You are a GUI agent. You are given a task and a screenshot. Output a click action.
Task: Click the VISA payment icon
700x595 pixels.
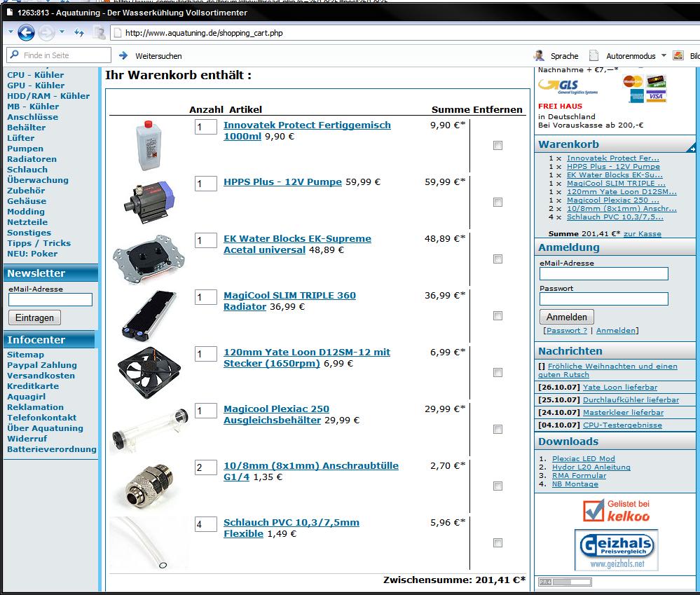pyautogui.click(x=656, y=95)
